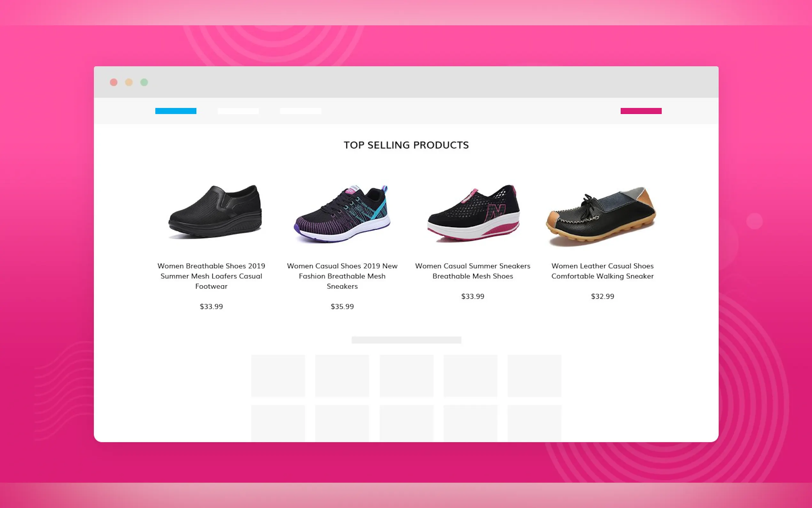The height and width of the screenshot is (508, 812).
Task: Open "Women Casual Summer Sneakers Breathable Mesh Shoes" title
Action: [x=472, y=271]
